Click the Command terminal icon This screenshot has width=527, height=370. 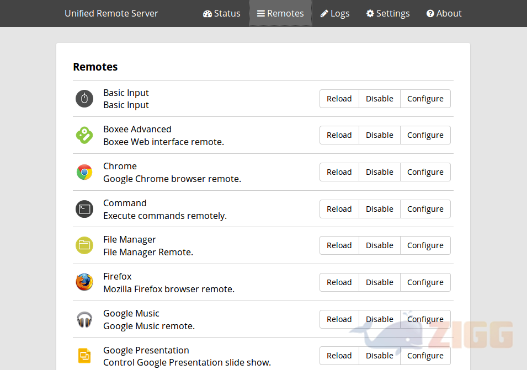(84, 209)
